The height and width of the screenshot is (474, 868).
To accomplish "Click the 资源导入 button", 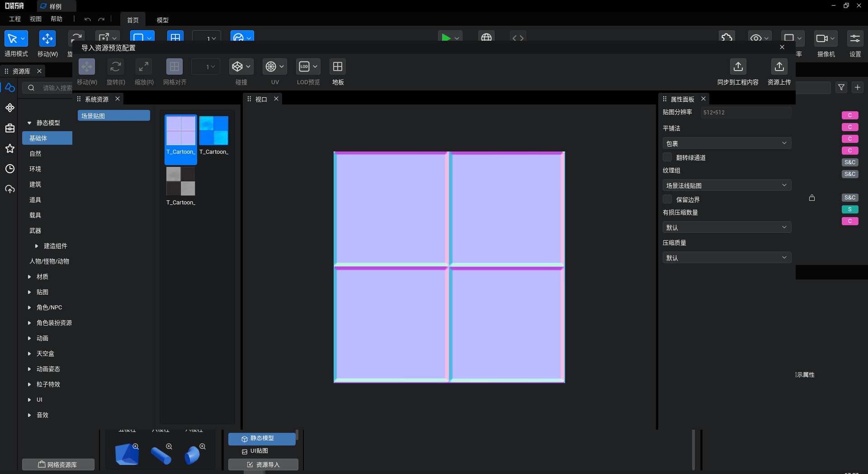I will tap(263, 465).
